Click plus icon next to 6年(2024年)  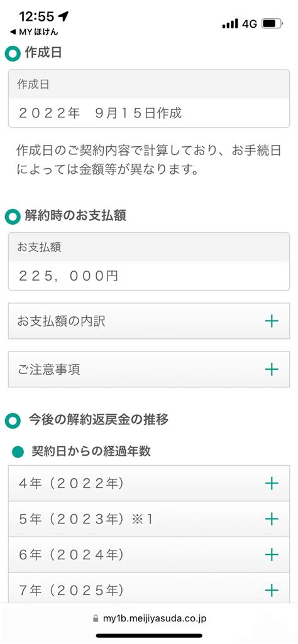[x=272, y=555]
